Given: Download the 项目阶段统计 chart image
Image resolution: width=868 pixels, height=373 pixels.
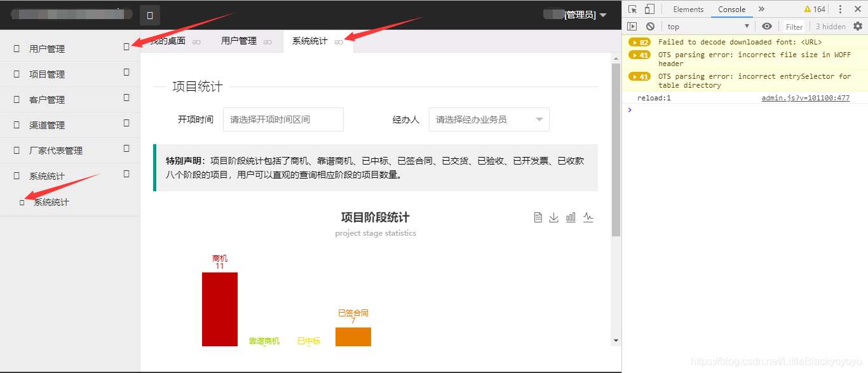Looking at the screenshot, I should [553, 217].
